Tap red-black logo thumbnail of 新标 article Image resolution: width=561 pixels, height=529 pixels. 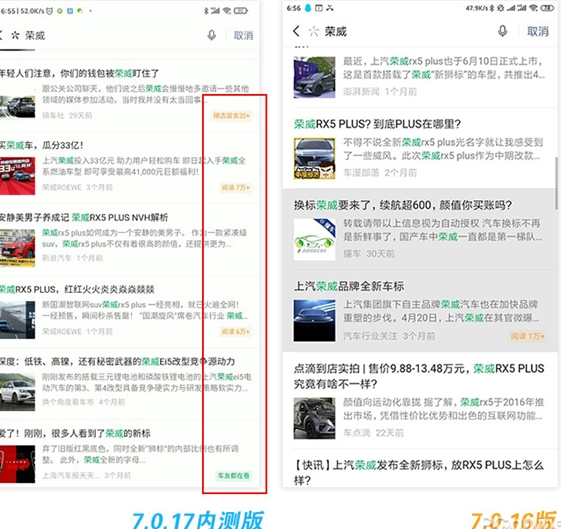[x=18, y=464]
